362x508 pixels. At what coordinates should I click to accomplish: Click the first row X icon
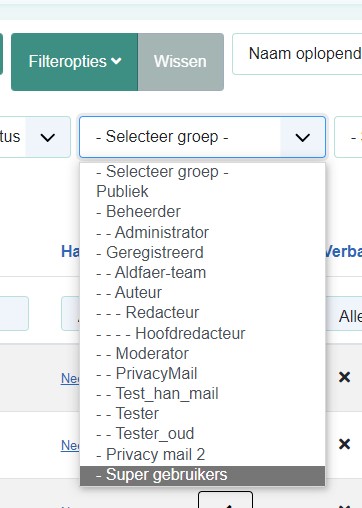tap(344, 377)
